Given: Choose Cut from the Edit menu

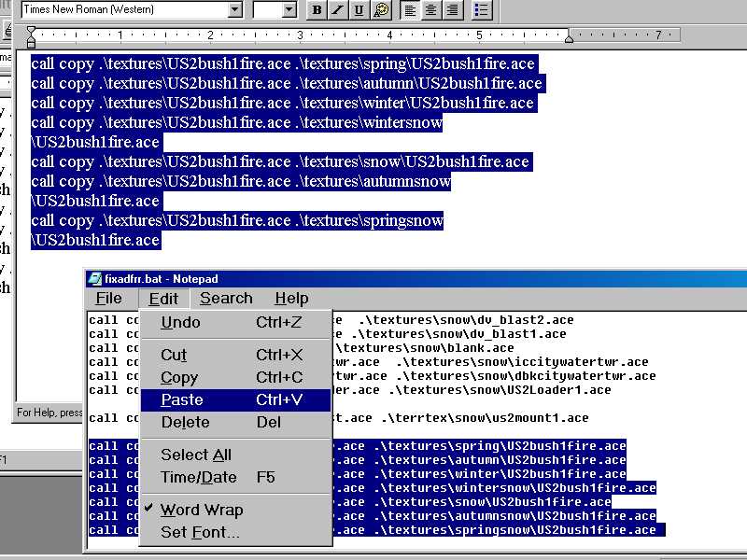Looking at the screenshot, I should click(236, 355).
